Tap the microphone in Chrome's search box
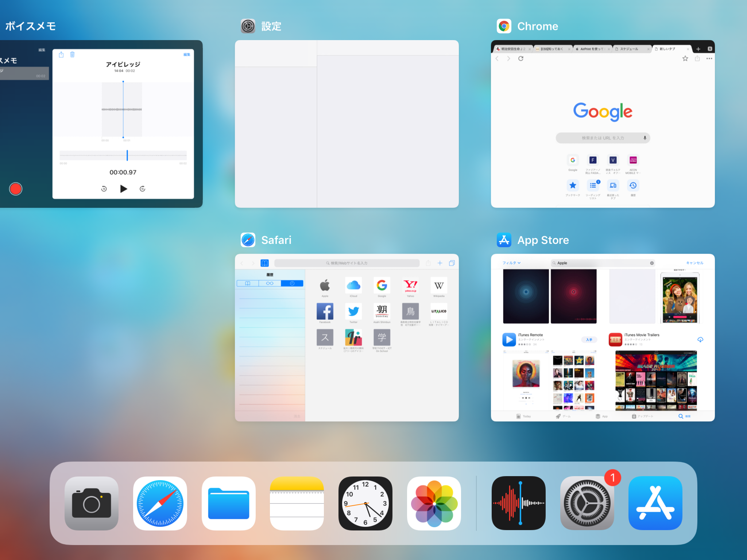747x560 pixels. [x=645, y=138]
